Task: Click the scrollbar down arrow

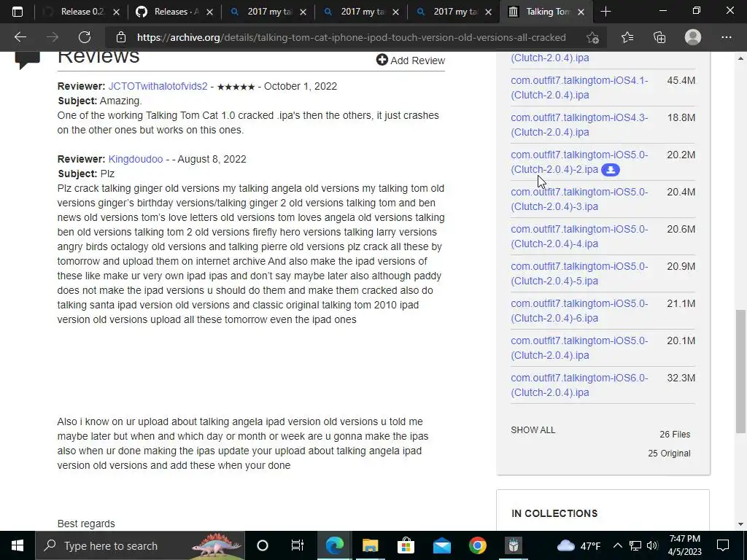Action: pos(740,525)
